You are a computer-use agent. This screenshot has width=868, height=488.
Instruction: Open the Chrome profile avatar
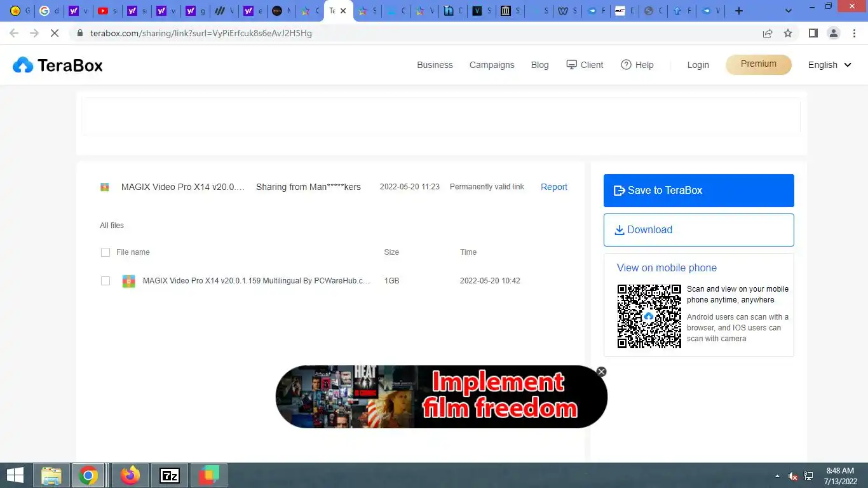pyautogui.click(x=834, y=33)
